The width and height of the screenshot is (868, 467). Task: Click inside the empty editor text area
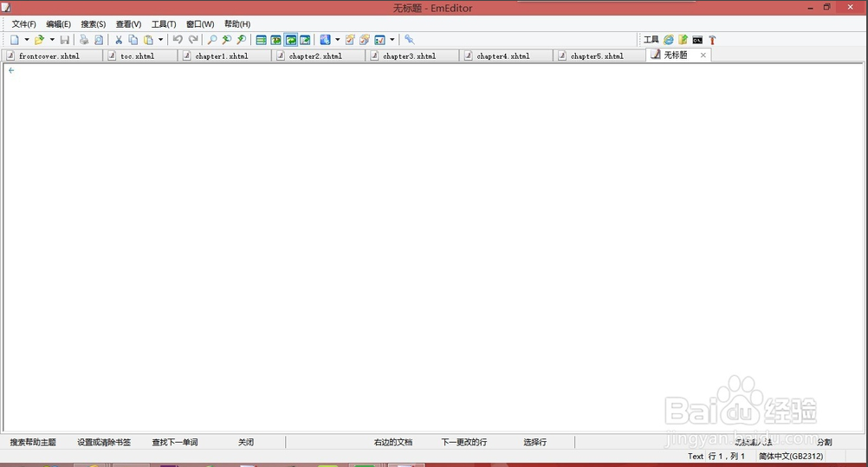coord(431,250)
